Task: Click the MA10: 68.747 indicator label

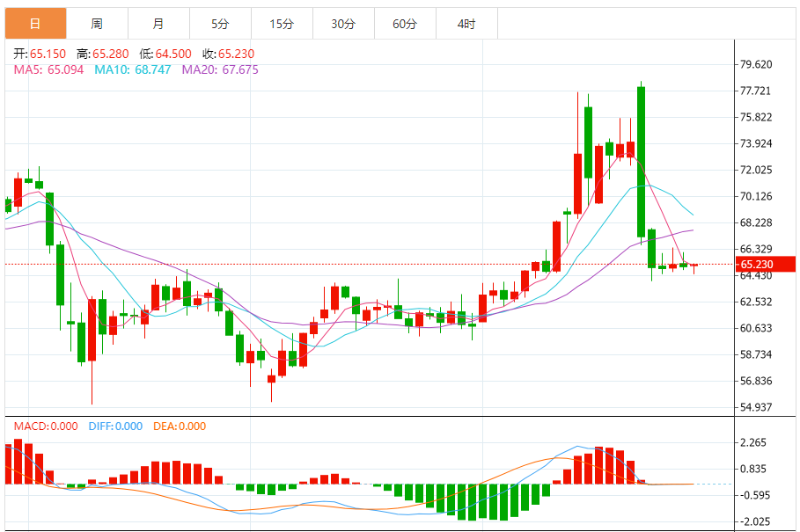Action: point(133,69)
